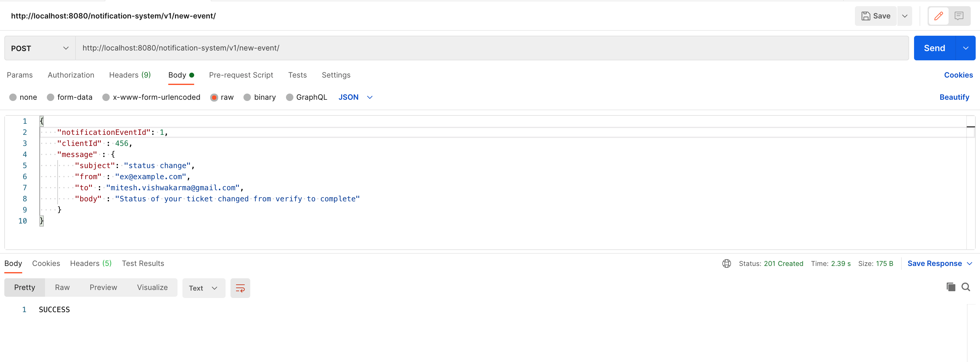The height and width of the screenshot is (362, 980).
Task: Open the Params tab
Action: [x=20, y=75]
